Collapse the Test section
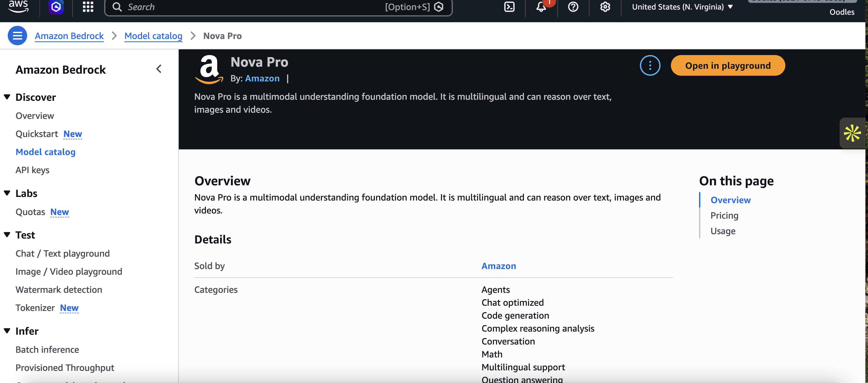Image resolution: width=868 pixels, height=383 pixels. (7, 235)
